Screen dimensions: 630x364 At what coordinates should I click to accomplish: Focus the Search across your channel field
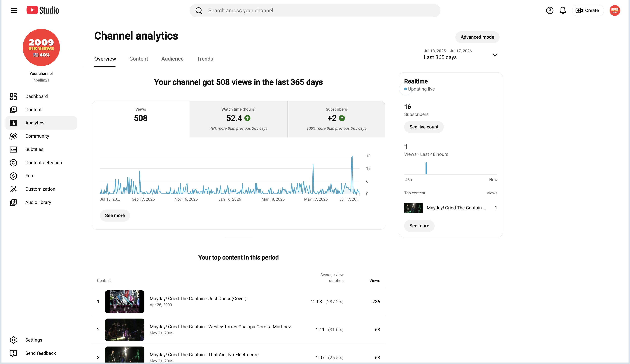coord(315,10)
